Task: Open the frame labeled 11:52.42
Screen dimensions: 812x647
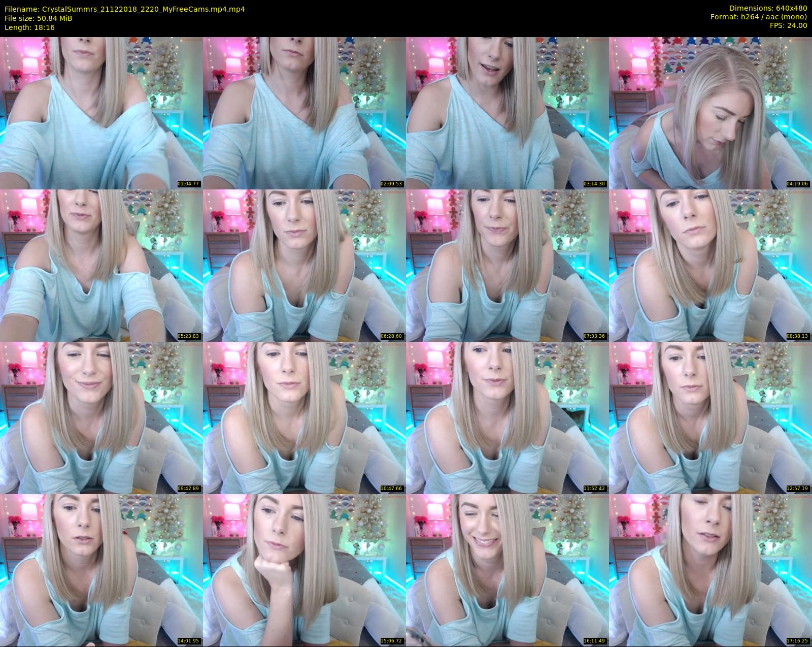Action: click(507, 417)
